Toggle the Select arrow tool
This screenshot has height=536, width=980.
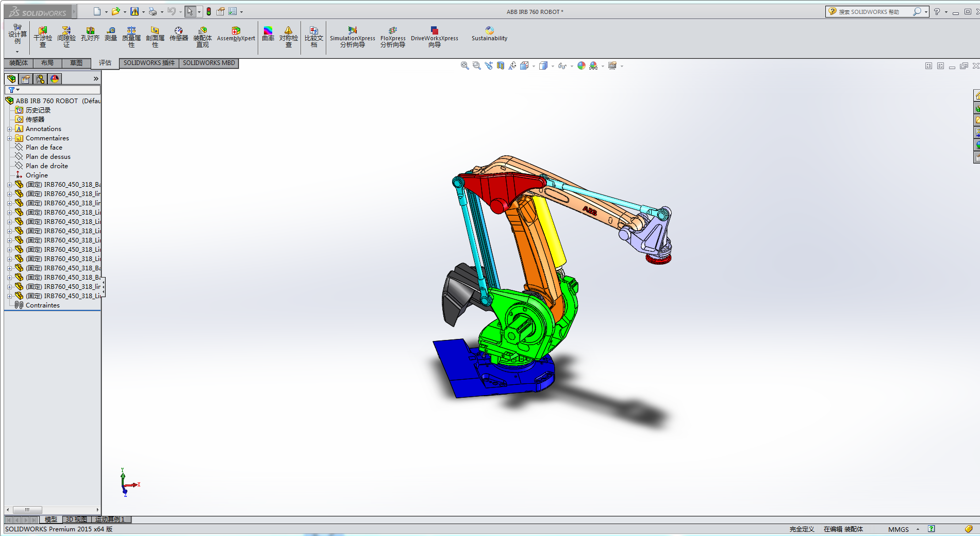pyautogui.click(x=190, y=11)
